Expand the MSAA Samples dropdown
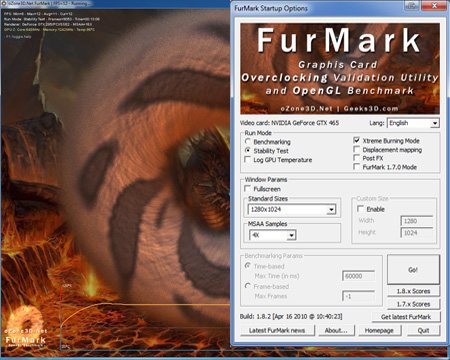Viewport: 450px width, 360px height. 273,235
